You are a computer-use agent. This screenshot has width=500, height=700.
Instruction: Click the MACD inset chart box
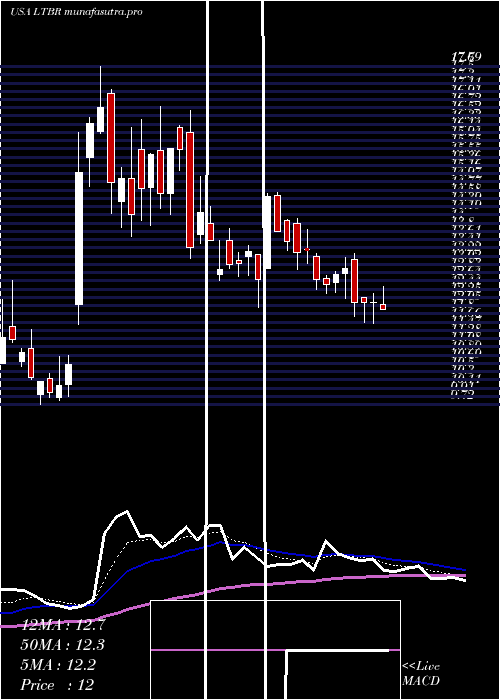click(x=275, y=650)
